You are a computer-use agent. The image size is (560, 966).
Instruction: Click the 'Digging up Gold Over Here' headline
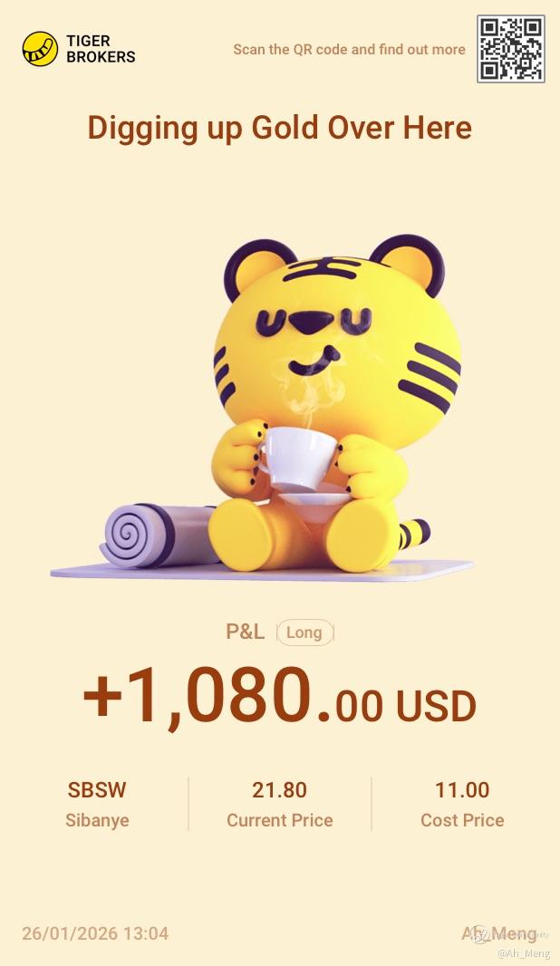[280, 128]
